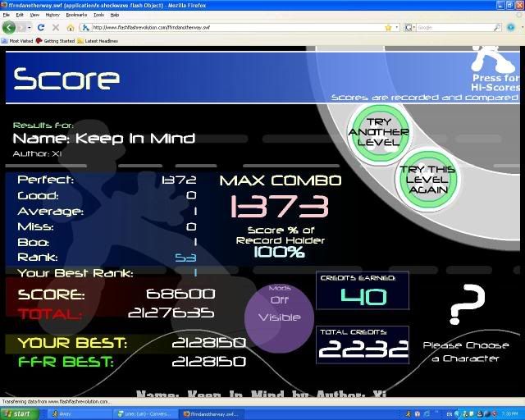Stop loading with the X toolbar icon

coord(55,27)
